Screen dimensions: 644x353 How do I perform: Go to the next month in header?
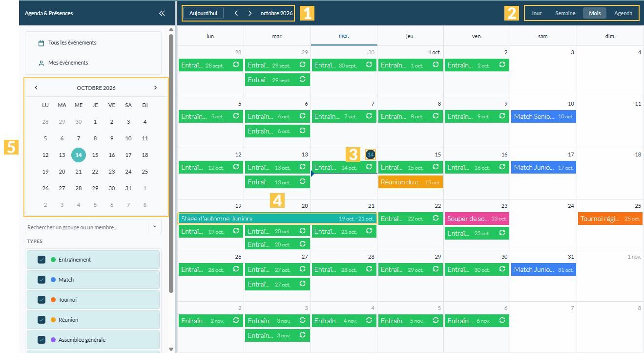[250, 13]
